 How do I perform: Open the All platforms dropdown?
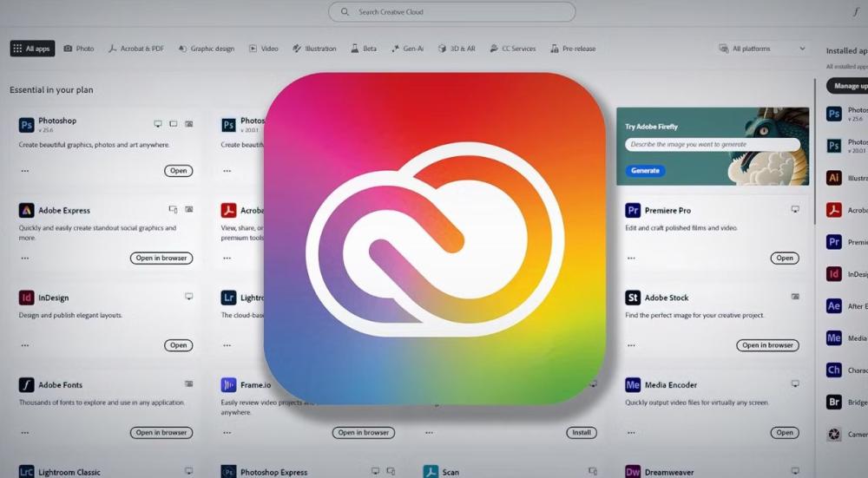tap(762, 49)
